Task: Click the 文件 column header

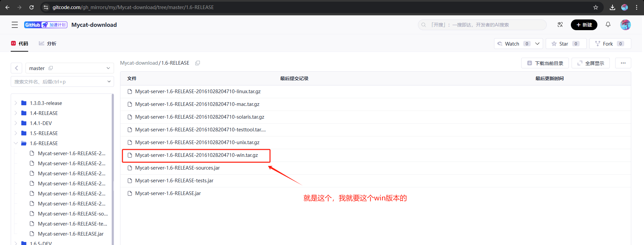Action: point(132,78)
